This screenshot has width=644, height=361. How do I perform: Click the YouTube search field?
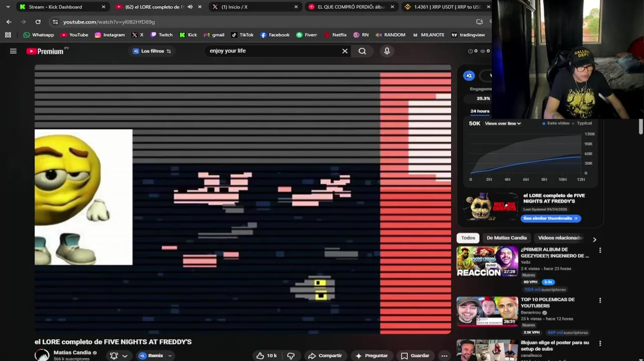click(274, 51)
